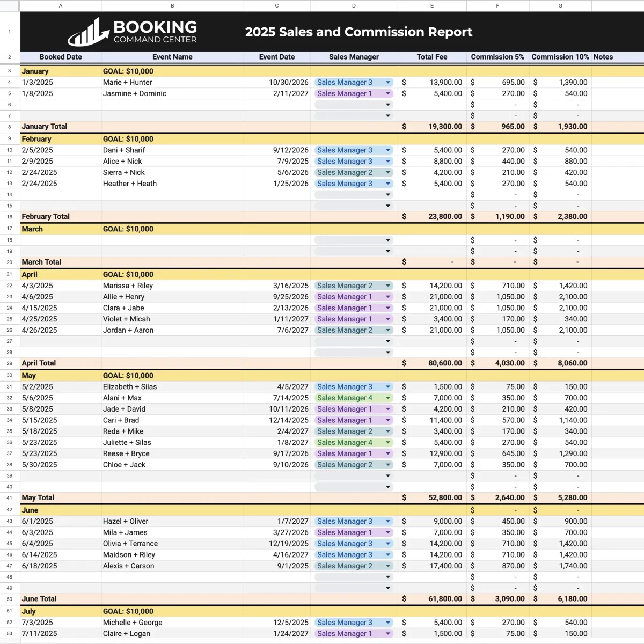Select the Total Fee column header
The image size is (644, 644).
(x=431, y=57)
